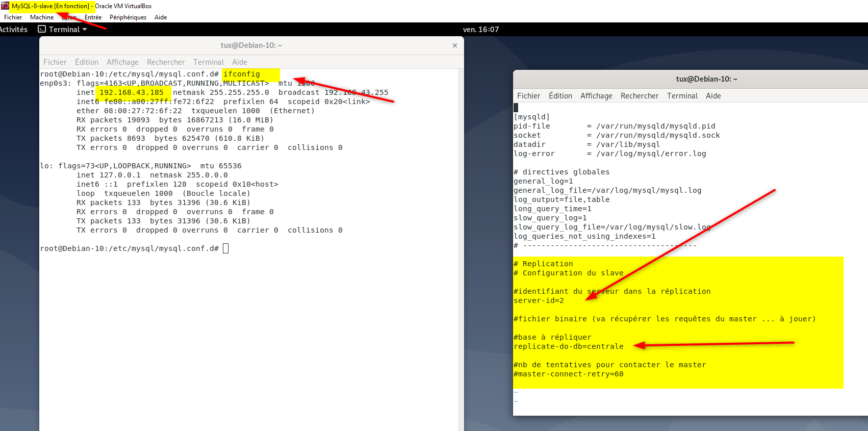Open Terminal menu in right terminal
The height and width of the screenshot is (431, 868).
click(682, 96)
